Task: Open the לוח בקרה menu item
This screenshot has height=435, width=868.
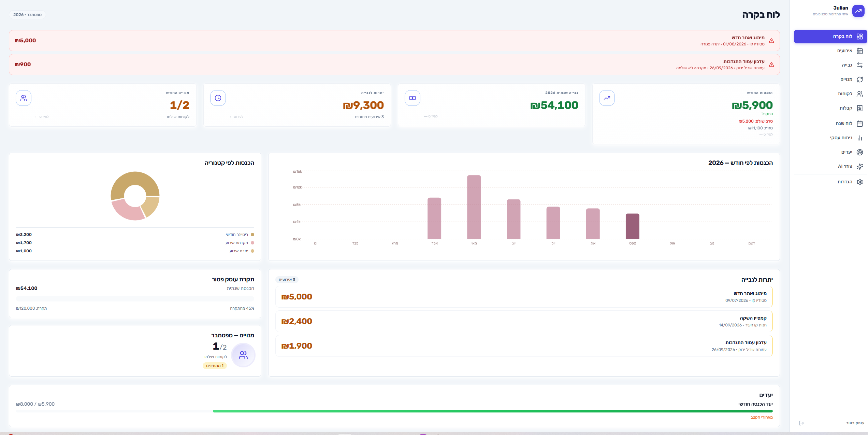Action: coord(830,37)
